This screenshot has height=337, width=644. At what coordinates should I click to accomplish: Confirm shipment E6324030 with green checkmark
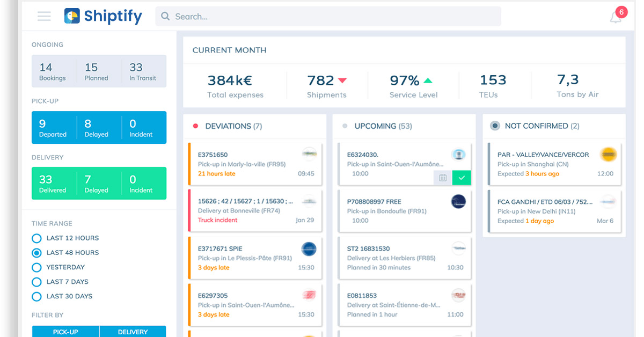pyautogui.click(x=462, y=178)
